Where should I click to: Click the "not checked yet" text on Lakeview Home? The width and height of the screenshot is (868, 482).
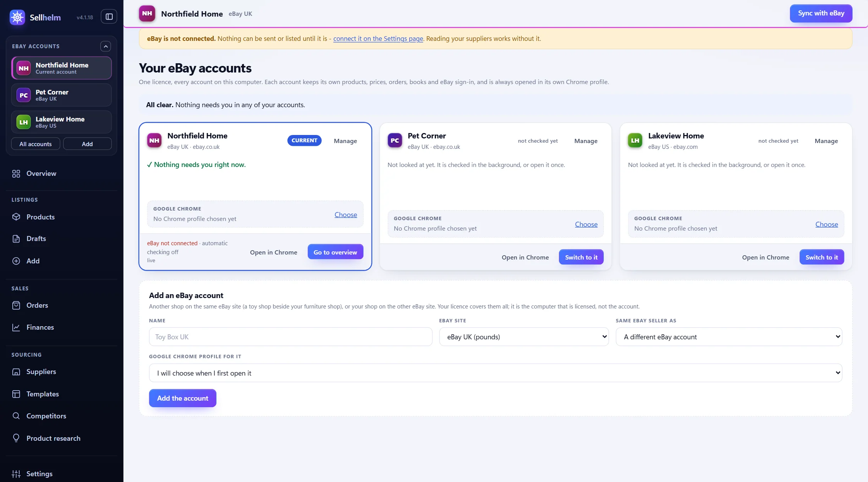click(x=778, y=141)
